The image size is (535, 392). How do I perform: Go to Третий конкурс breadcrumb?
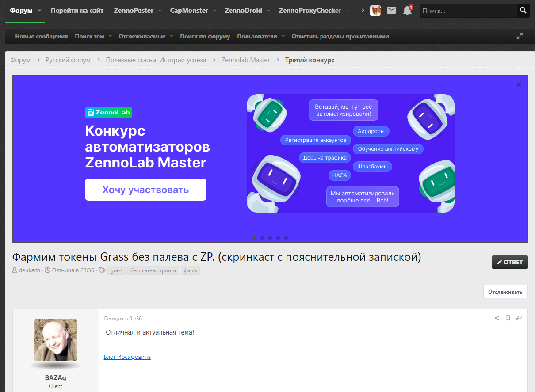310,60
